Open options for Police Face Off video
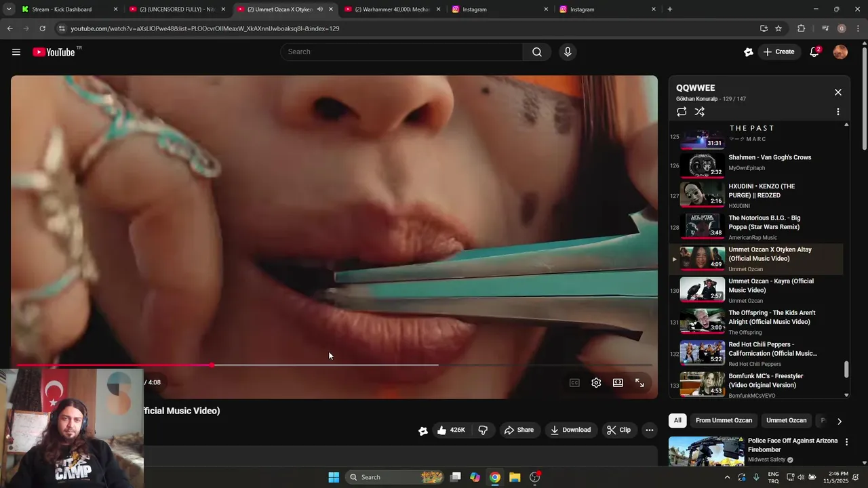The image size is (868, 488). click(846, 442)
